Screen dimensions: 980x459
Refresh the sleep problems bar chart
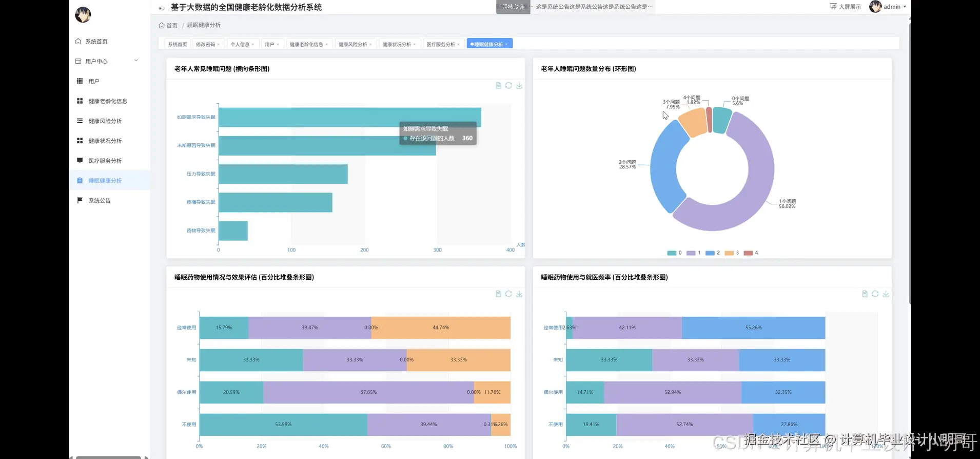(508, 85)
